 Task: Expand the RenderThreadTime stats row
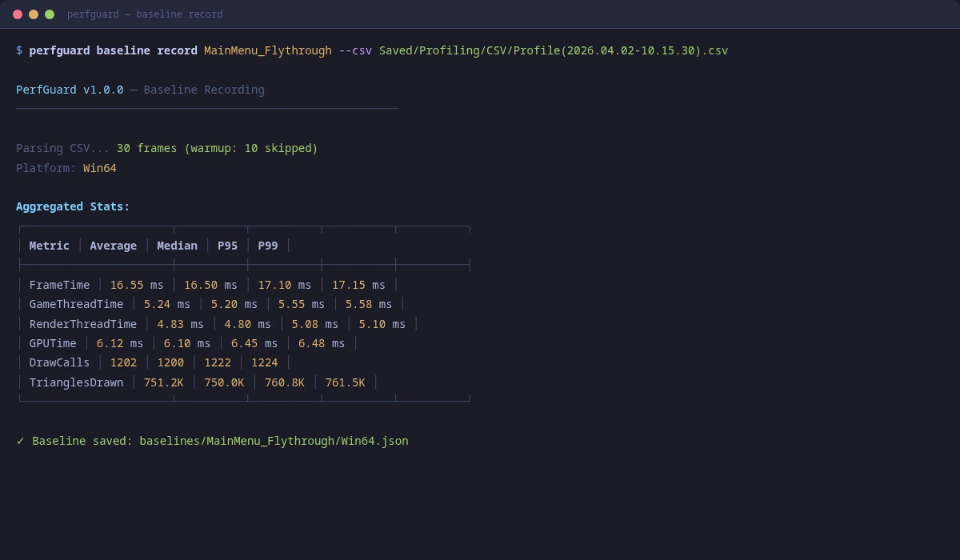[x=83, y=324]
